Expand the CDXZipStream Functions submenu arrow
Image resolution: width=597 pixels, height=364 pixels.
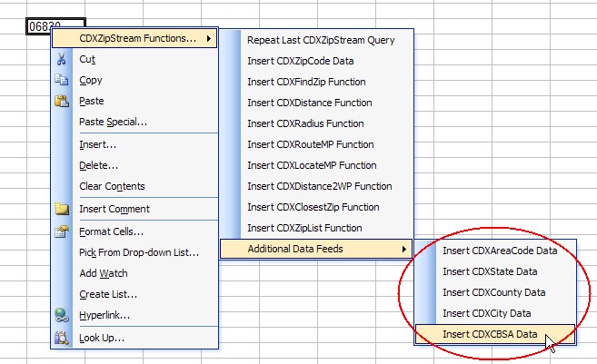(209, 38)
